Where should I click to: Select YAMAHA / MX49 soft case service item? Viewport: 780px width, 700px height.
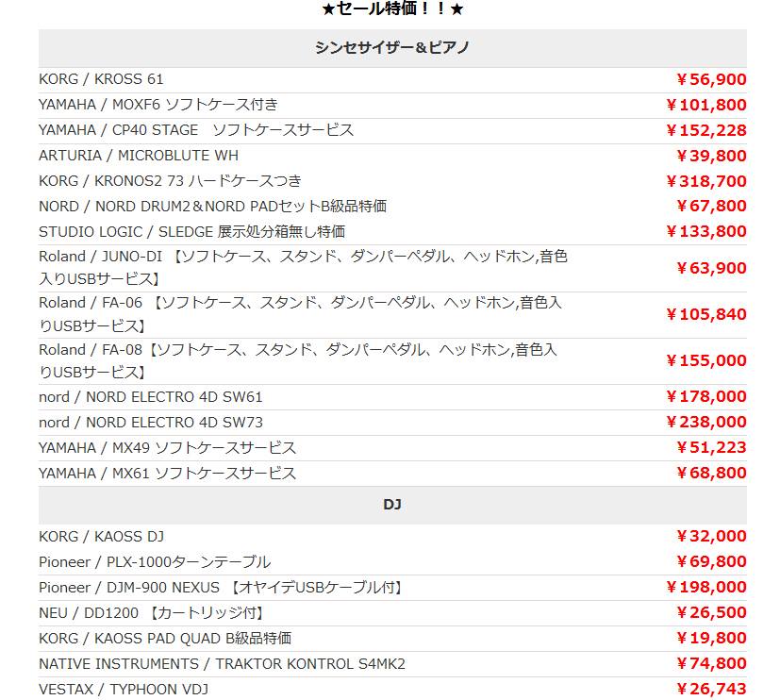[x=167, y=448]
